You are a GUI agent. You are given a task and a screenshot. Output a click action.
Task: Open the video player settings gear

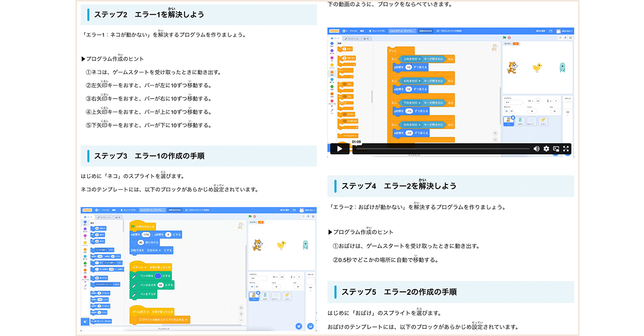[546, 149]
